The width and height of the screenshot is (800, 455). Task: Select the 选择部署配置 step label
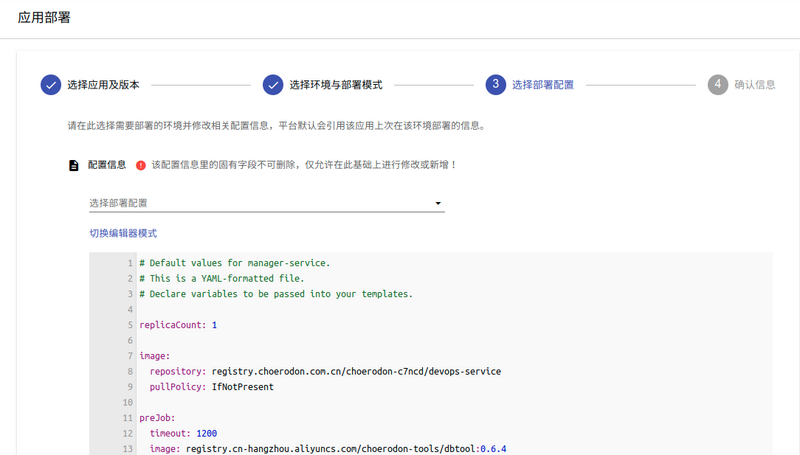[x=543, y=85]
